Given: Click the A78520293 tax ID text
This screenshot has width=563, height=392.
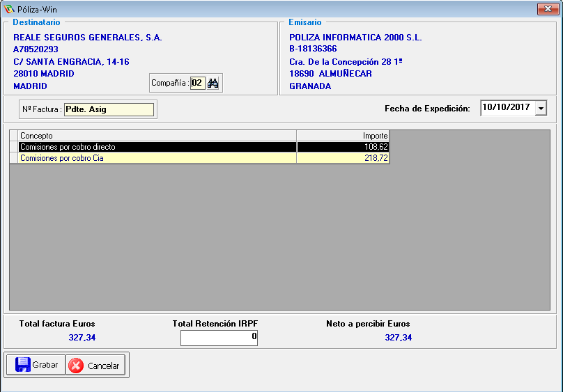Looking at the screenshot, I should [36, 49].
